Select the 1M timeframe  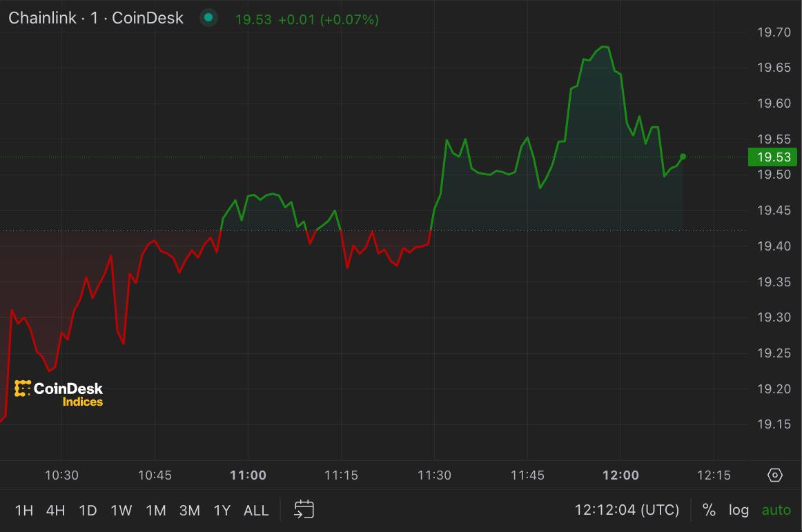click(x=155, y=511)
